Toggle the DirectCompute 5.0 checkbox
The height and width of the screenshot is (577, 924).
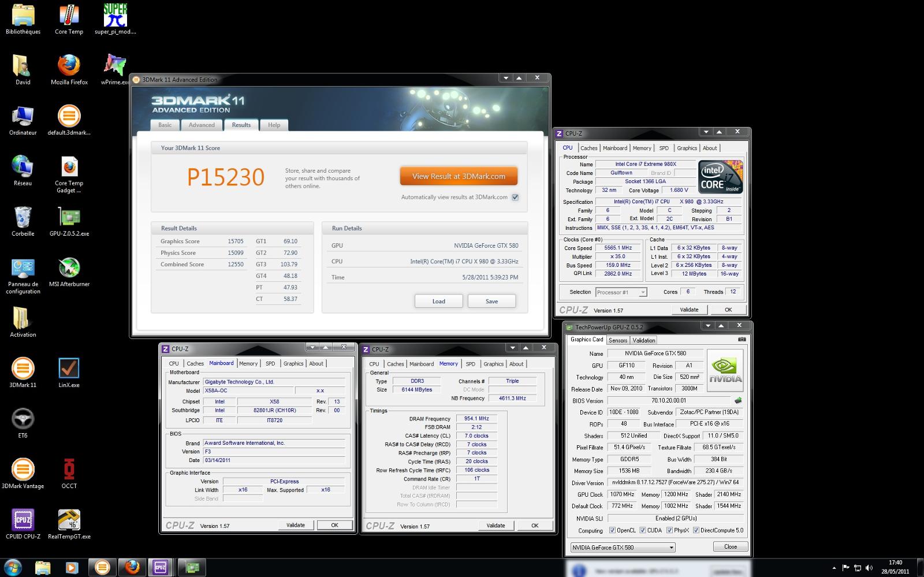(696, 530)
